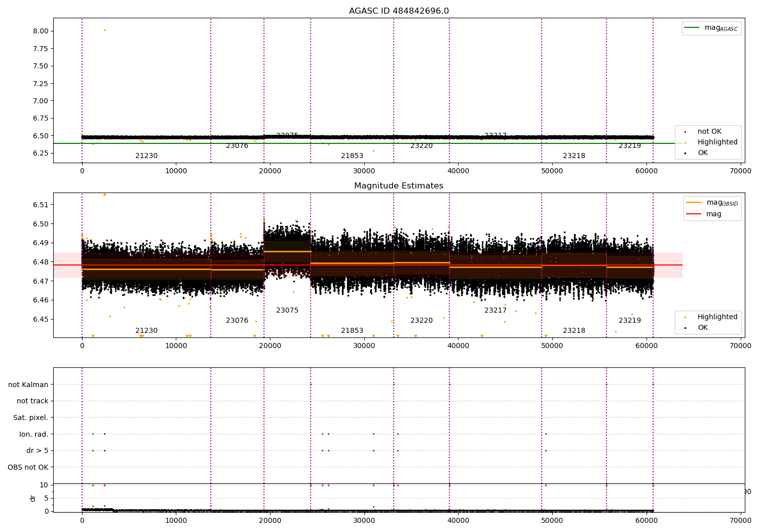Click the 'dr > 5' axis label
This screenshot has height=532, width=760.
[37, 451]
